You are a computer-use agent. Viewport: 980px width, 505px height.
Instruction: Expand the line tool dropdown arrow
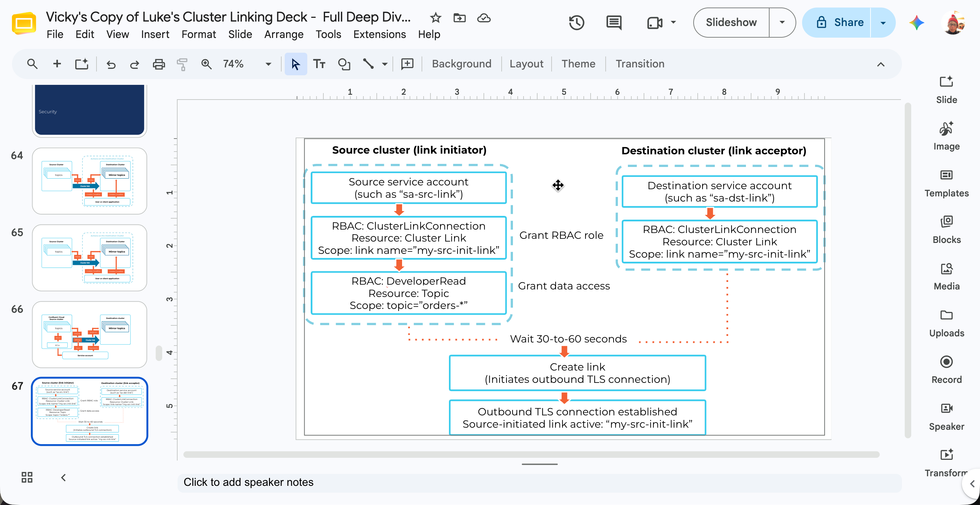(x=385, y=64)
